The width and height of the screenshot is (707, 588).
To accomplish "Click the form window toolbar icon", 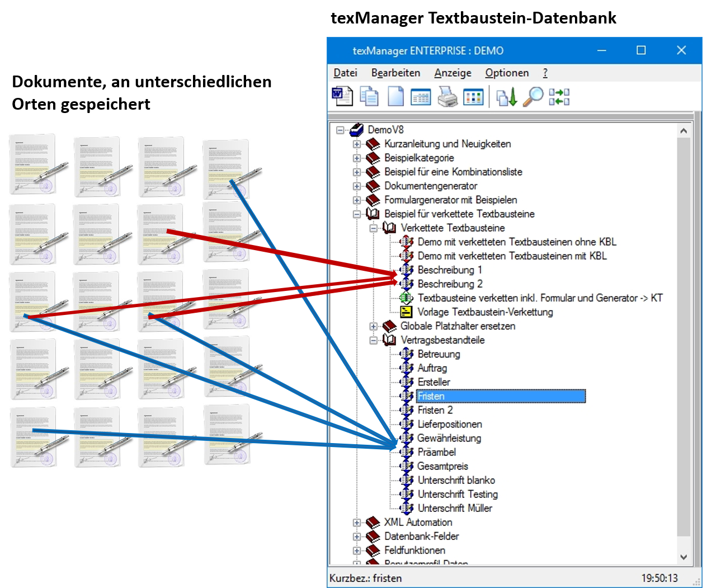I will (421, 97).
